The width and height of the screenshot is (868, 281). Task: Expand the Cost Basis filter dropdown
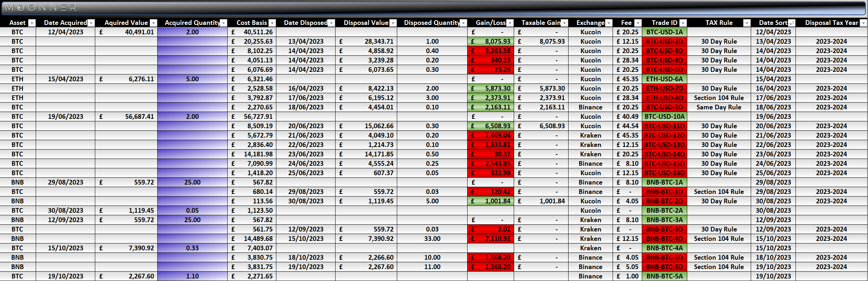click(272, 23)
